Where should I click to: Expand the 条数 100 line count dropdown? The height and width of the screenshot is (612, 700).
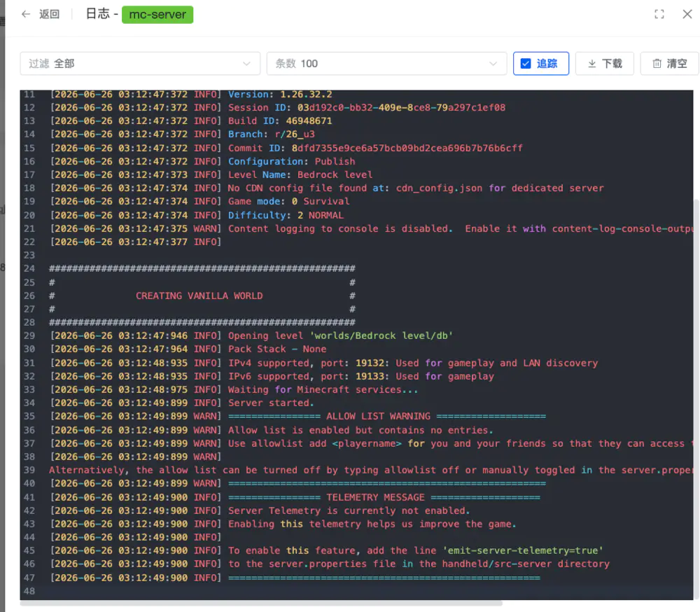pyautogui.click(x=386, y=64)
